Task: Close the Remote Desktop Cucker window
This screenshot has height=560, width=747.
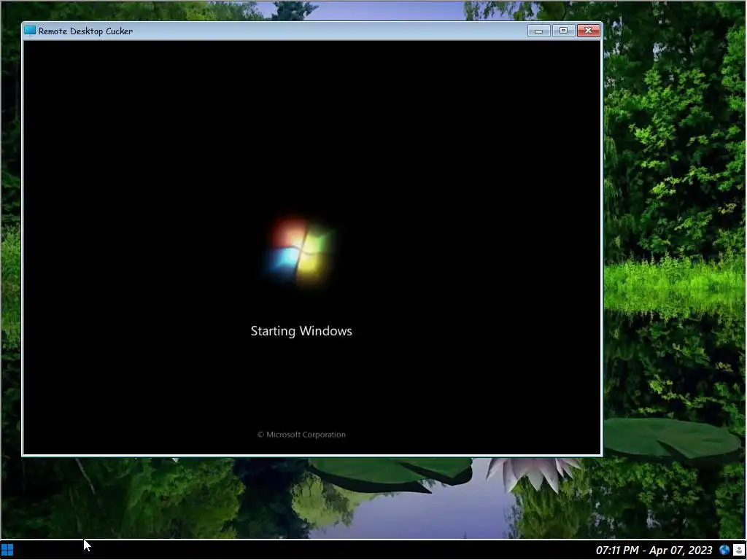Action: click(x=589, y=31)
